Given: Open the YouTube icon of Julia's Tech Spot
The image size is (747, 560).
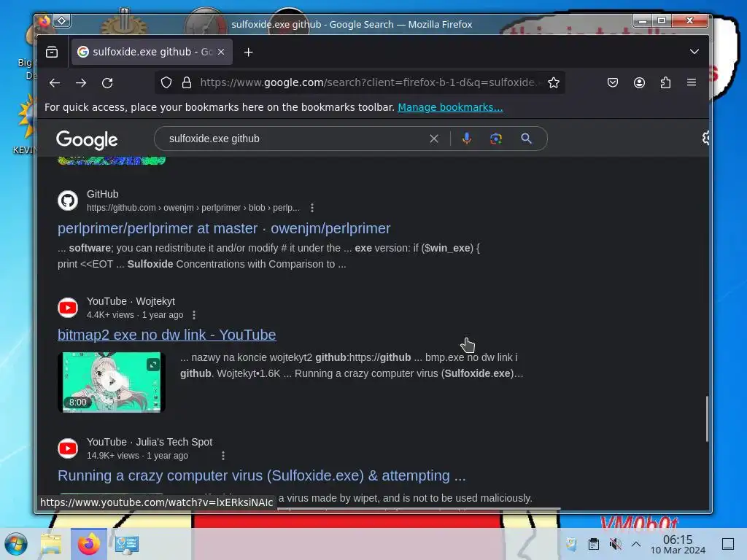Looking at the screenshot, I should click(68, 448).
